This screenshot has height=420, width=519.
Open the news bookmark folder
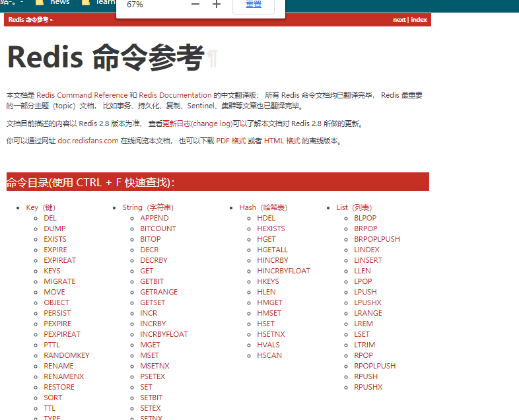[x=53, y=3]
